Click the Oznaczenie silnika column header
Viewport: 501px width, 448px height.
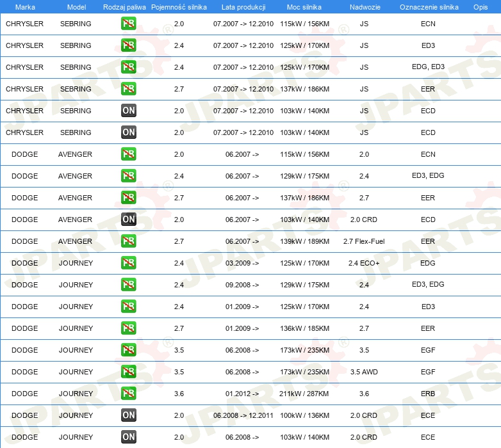(429, 7)
